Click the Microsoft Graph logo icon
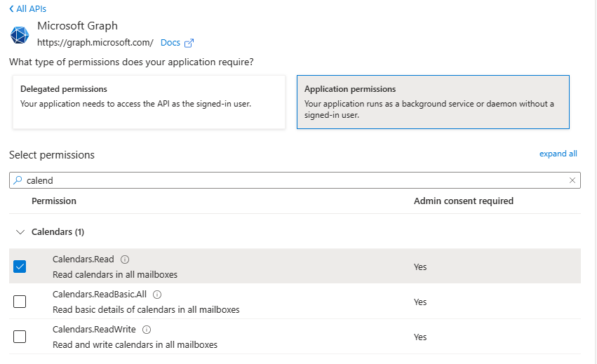The height and width of the screenshot is (364, 597). coord(20,35)
